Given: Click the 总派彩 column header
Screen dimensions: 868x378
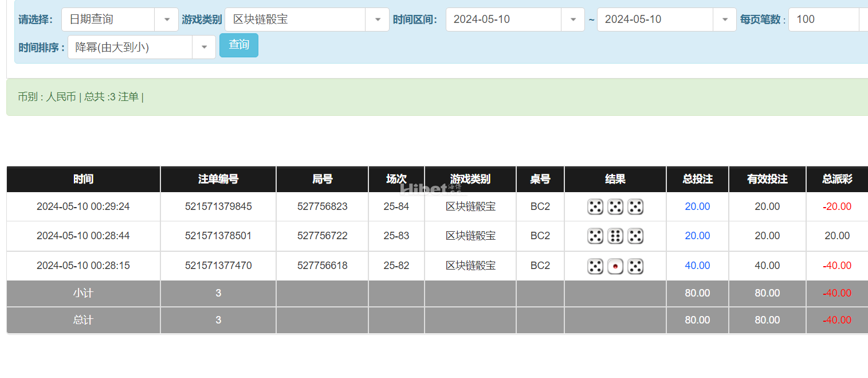Looking at the screenshot, I should tap(837, 179).
